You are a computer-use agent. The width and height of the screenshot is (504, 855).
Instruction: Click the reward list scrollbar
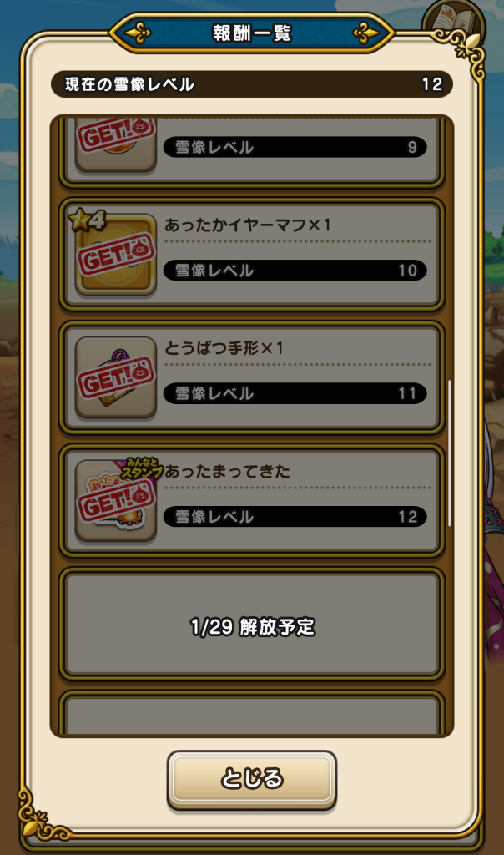(x=450, y=453)
